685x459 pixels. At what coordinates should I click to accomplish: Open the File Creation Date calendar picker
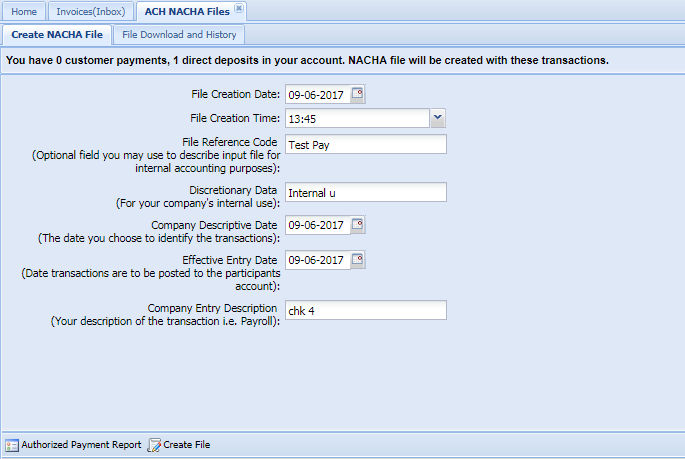coord(358,95)
